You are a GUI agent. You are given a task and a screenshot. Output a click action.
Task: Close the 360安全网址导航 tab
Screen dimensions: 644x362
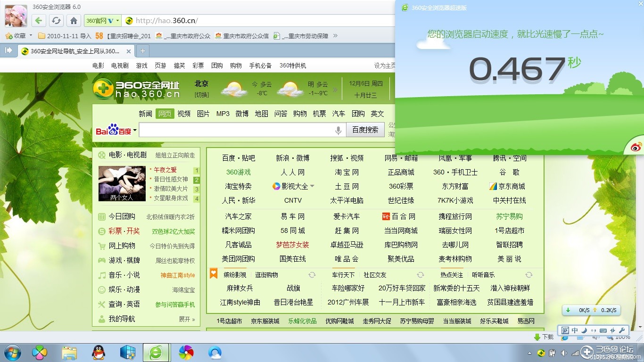coord(129,51)
